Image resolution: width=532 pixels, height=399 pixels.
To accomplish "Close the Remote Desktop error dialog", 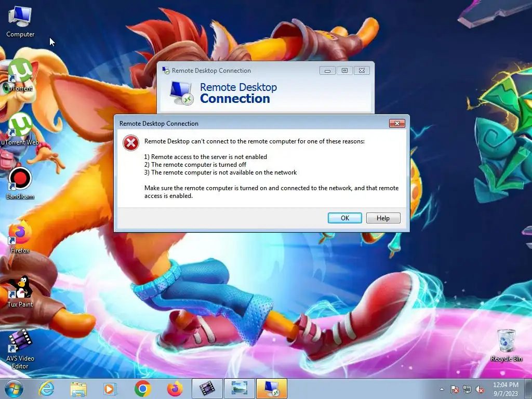I will [397, 123].
